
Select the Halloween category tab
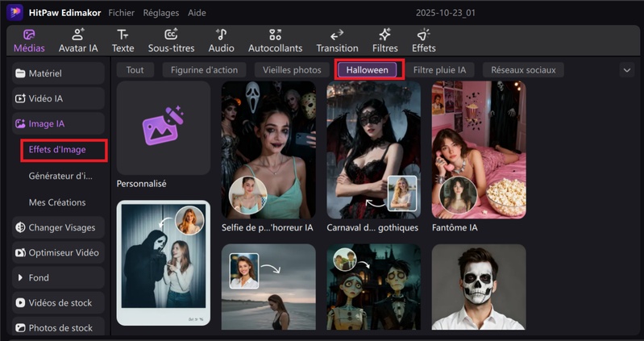(x=368, y=70)
